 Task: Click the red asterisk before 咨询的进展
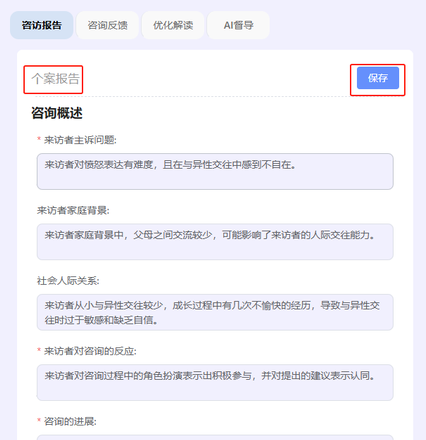coord(39,420)
